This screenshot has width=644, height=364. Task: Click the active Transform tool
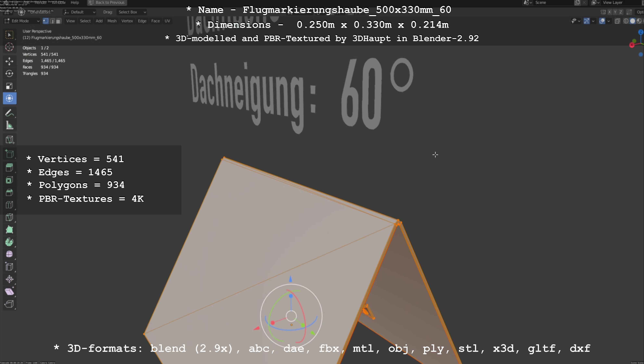click(9, 98)
